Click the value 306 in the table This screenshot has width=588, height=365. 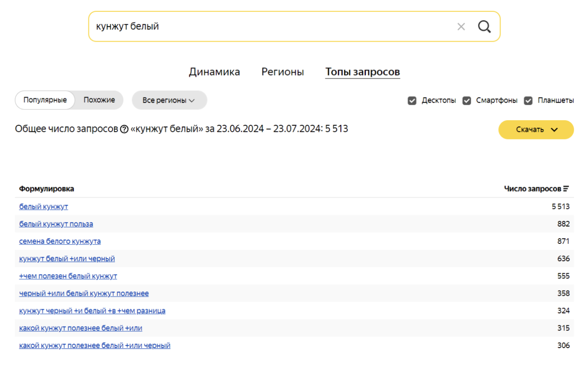tap(563, 346)
